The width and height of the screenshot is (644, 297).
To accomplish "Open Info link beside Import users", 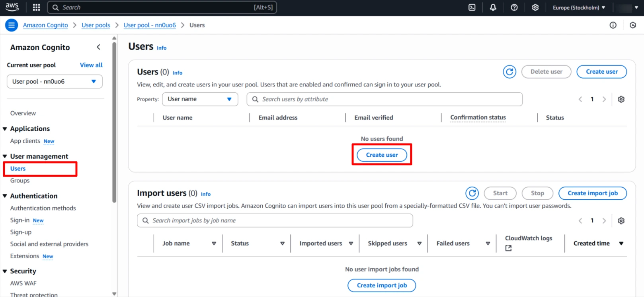I will point(206,194).
